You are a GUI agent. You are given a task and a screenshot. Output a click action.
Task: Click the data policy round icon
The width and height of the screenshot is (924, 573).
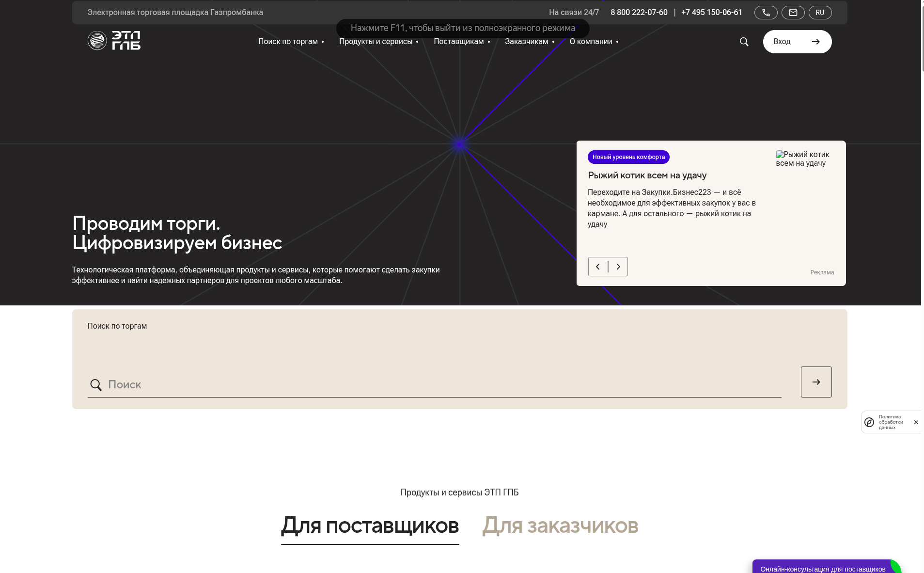869,422
